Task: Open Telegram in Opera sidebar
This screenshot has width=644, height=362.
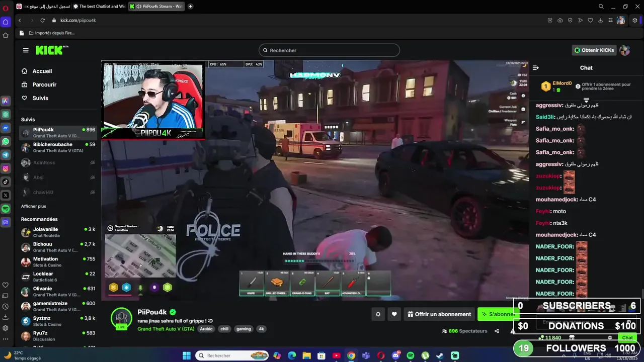Action: pos(6,155)
